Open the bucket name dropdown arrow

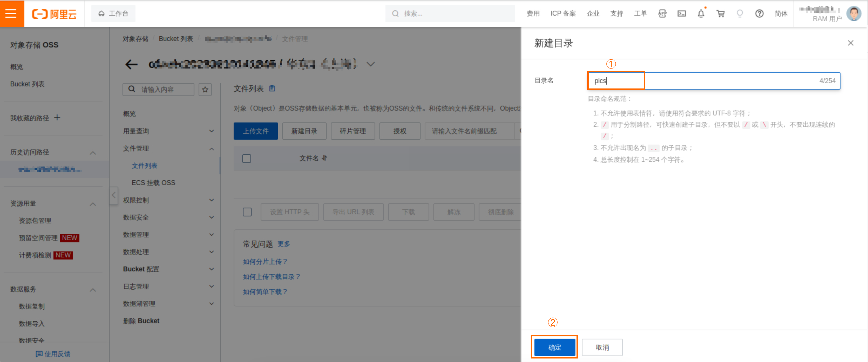pyautogui.click(x=370, y=64)
